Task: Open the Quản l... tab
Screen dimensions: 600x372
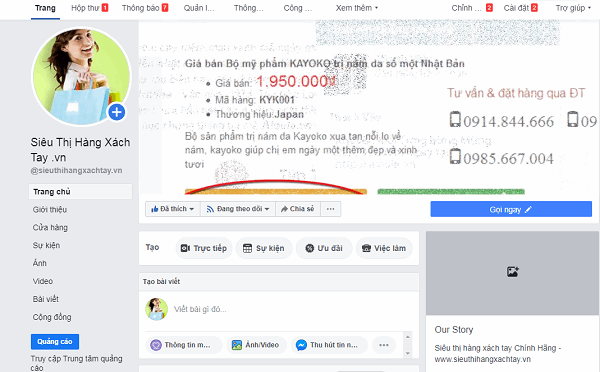Action: (199, 8)
